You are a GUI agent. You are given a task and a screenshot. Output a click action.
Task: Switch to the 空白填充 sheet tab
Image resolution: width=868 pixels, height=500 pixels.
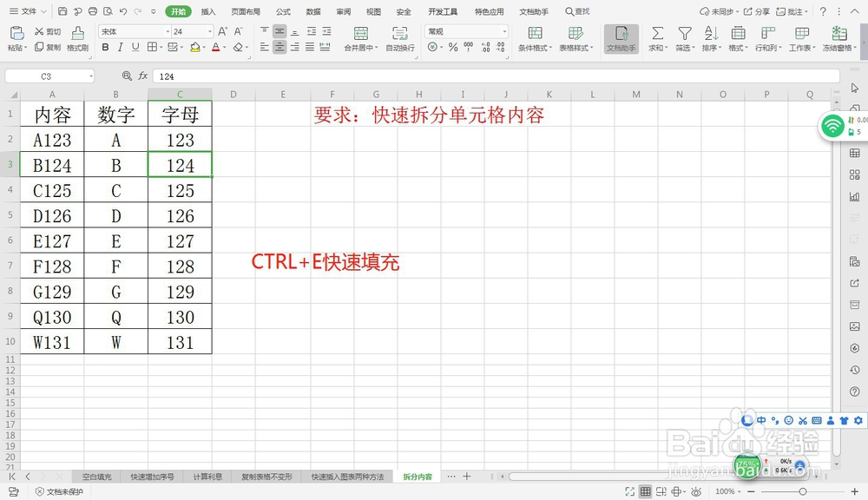click(97, 477)
